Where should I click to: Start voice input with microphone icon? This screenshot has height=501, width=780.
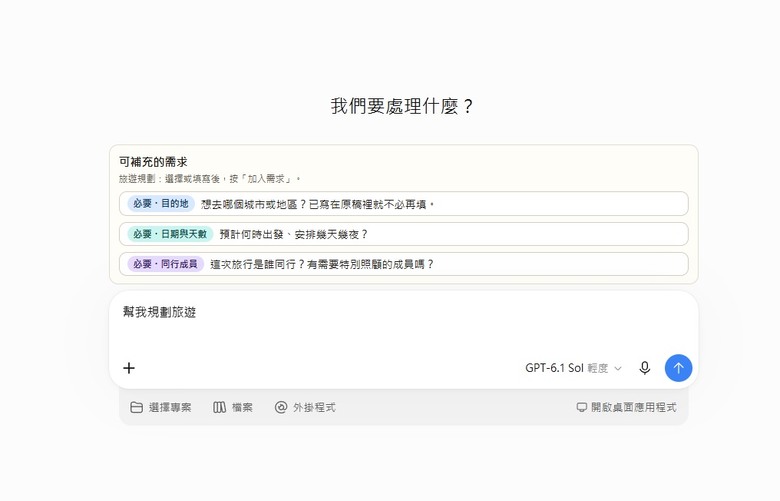tap(645, 368)
